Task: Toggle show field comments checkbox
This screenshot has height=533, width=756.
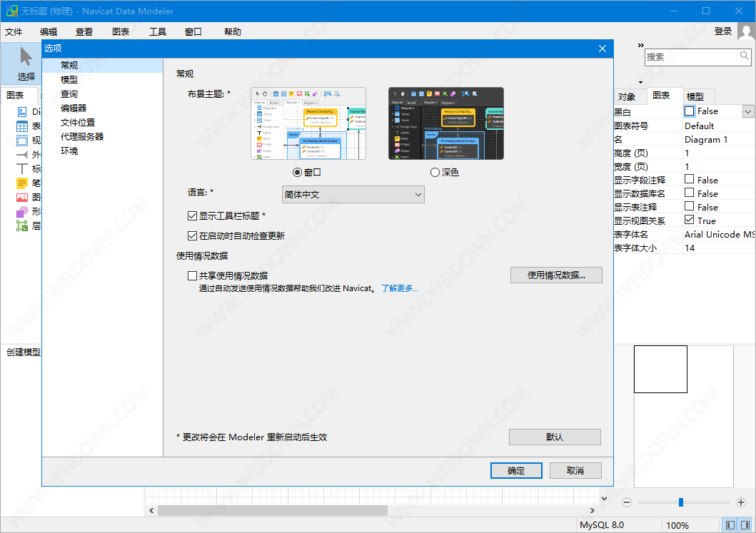Action: 690,179
